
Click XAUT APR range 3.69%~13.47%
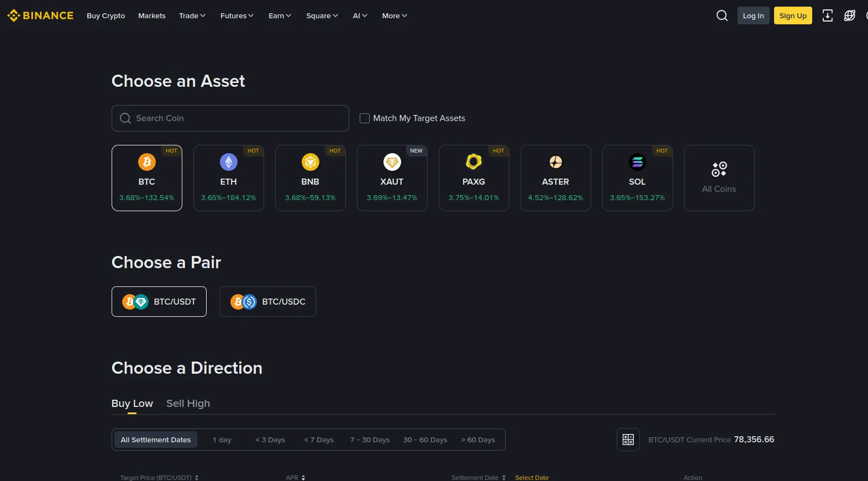click(392, 198)
